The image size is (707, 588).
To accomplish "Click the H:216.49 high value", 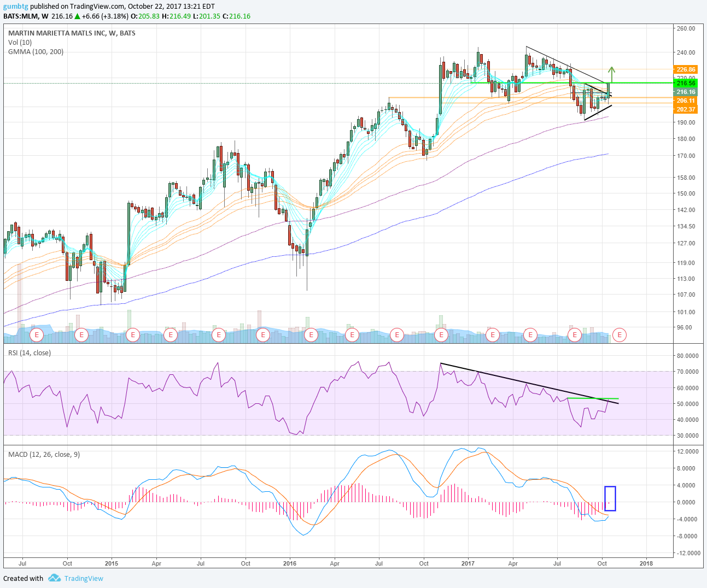I will tap(177, 16).
